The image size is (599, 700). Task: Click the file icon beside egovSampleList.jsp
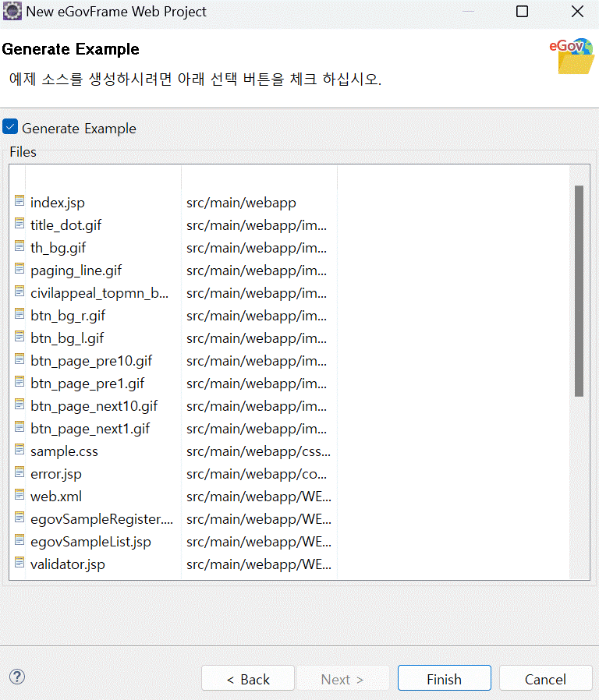click(19, 540)
